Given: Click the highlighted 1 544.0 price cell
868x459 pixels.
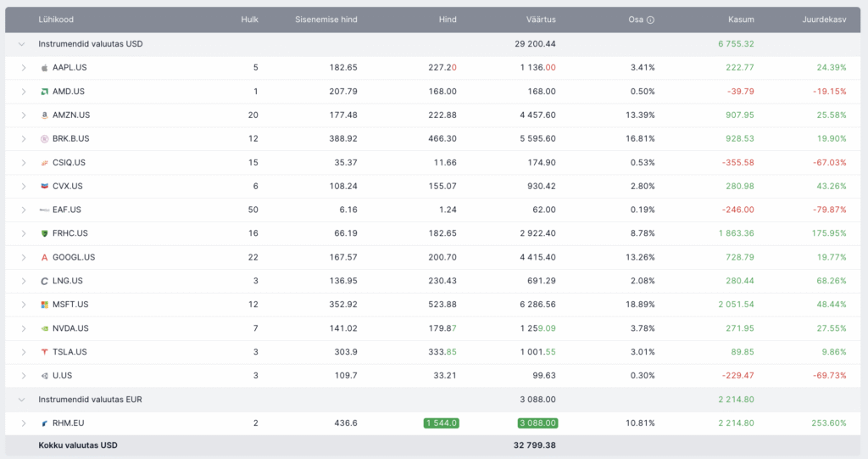Looking at the screenshot, I should click(441, 423).
